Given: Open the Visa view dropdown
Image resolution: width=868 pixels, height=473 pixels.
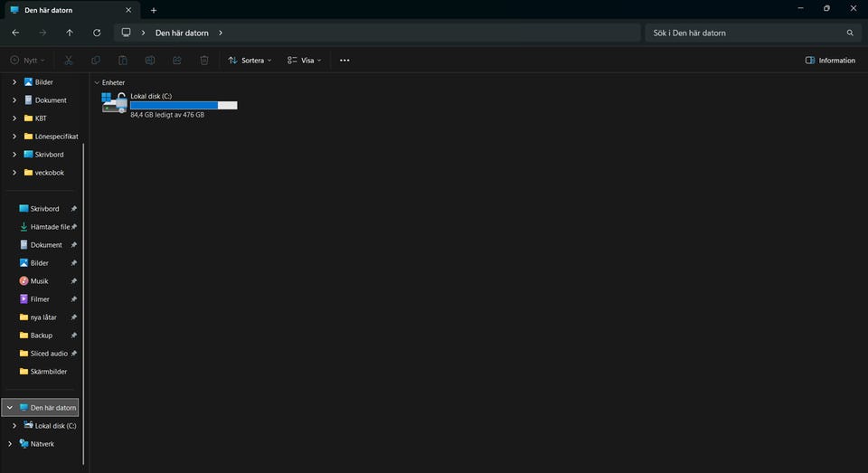Looking at the screenshot, I should 304,61.
